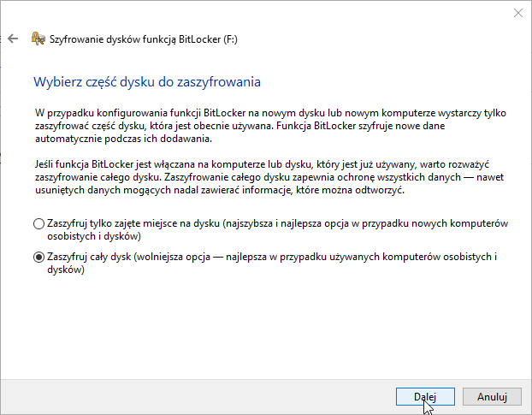The image size is (532, 415).
Task: Click the blank area below the radio options
Action: pyautogui.click(x=265, y=325)
